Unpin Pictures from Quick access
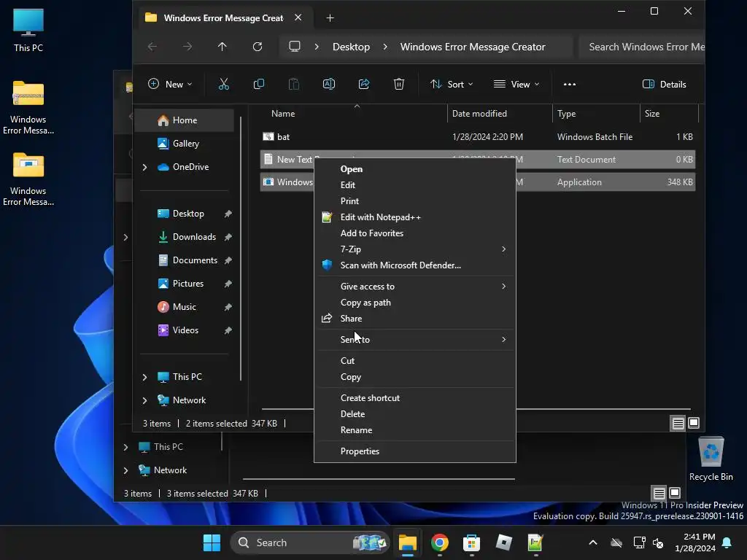This screenshot has height=560, width=747. pos(228,284)
